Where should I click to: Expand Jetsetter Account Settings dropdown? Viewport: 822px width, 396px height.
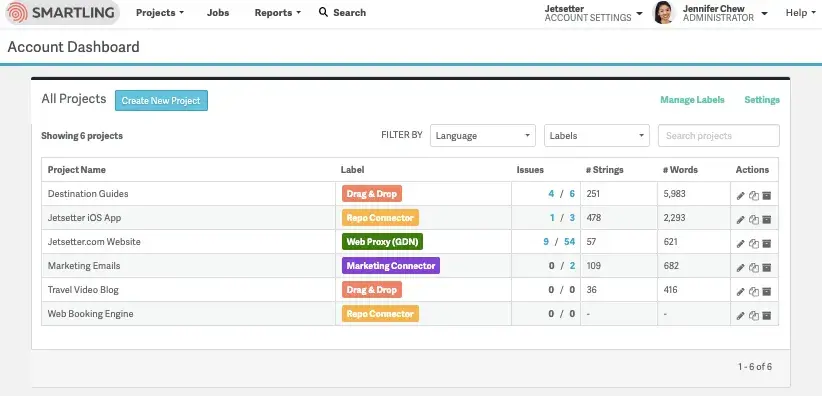[593, 13]
